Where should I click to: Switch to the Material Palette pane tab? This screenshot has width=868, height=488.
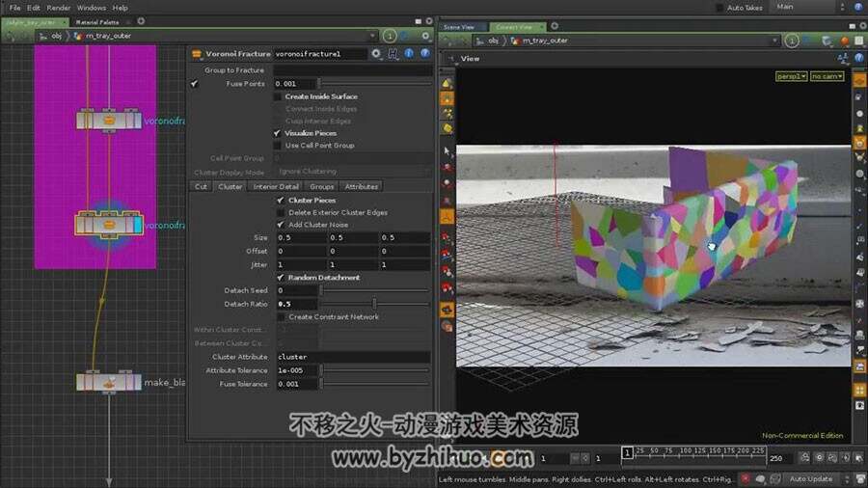(x=100, y=22)
